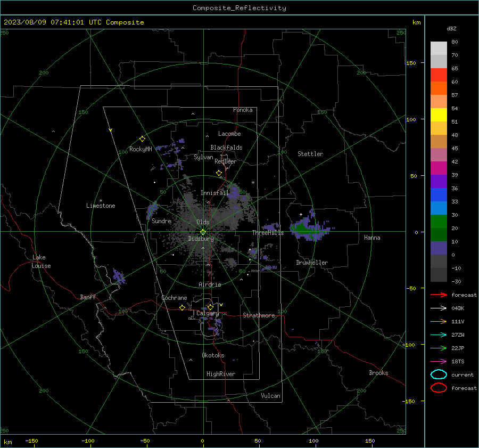Viewport: 479px width, 448px height.
Task: Click the Vulcan label
Action: pos(270,396)
